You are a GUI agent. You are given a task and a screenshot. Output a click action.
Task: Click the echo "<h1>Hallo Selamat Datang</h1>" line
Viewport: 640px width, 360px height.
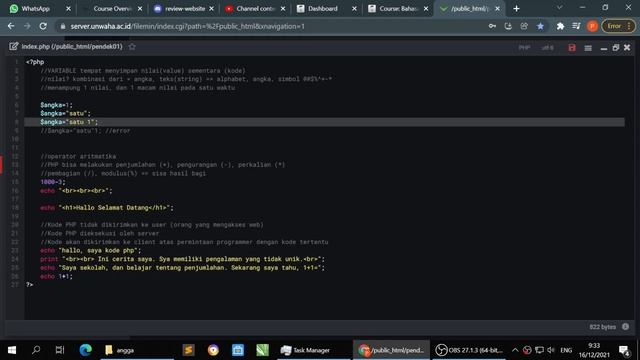pos(107,208)
